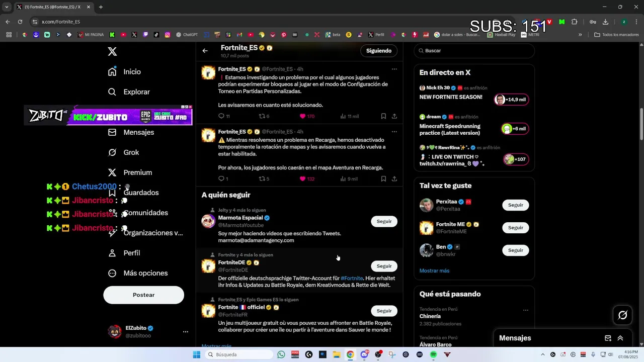This screenshot has width=644, height=362.
Task: Open dream Minecraft Speedrunning live
Action: click(474, 125)
